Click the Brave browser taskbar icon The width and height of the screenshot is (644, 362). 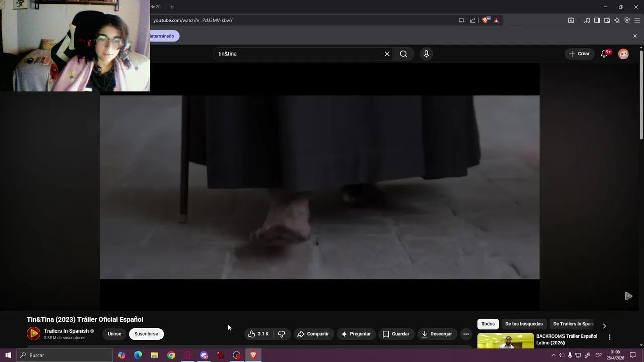(x=253, y=355)
